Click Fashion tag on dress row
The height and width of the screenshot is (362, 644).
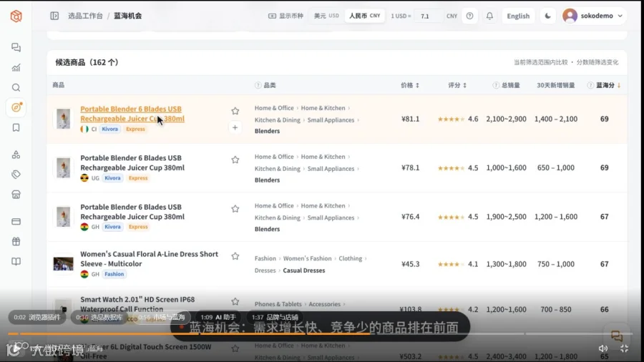pyautogui.click(x=114, y=274)
